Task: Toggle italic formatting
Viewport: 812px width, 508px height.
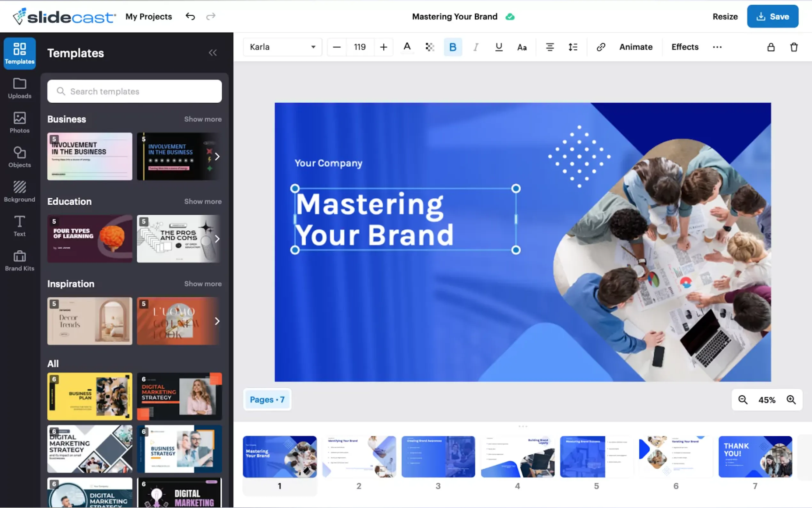Action: [476, 47]
